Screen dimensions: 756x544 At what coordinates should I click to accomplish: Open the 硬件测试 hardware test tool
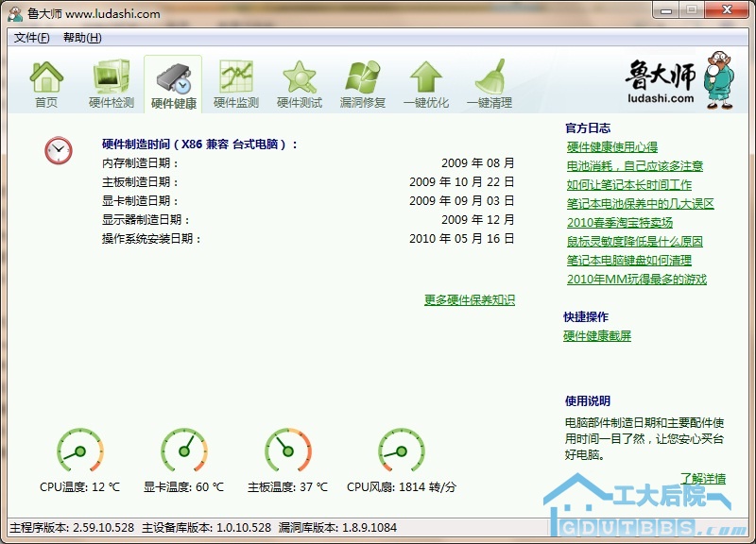(300, 83)
